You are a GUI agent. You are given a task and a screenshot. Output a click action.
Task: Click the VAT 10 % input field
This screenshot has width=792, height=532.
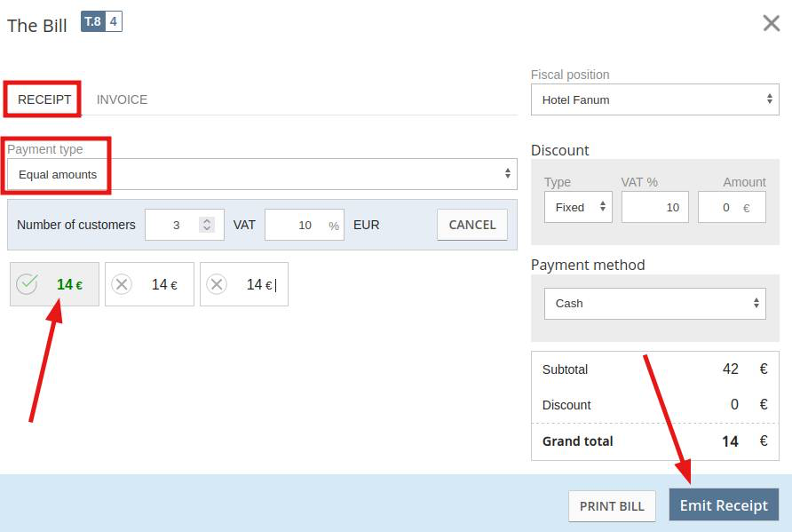click(304, 225)
